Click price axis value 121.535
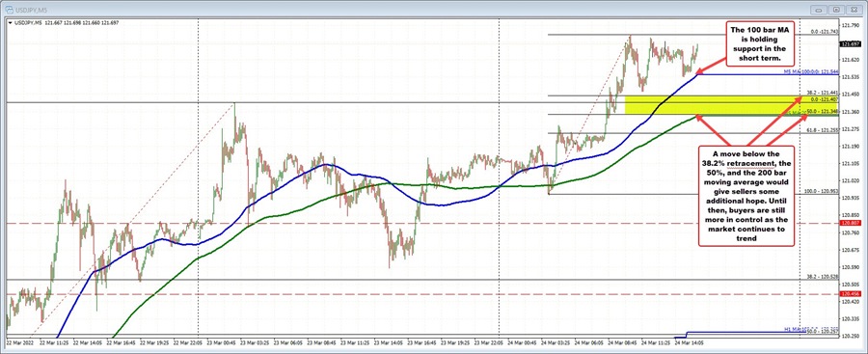The width and height of the screenshot is (868, 354). pos(850,77)
